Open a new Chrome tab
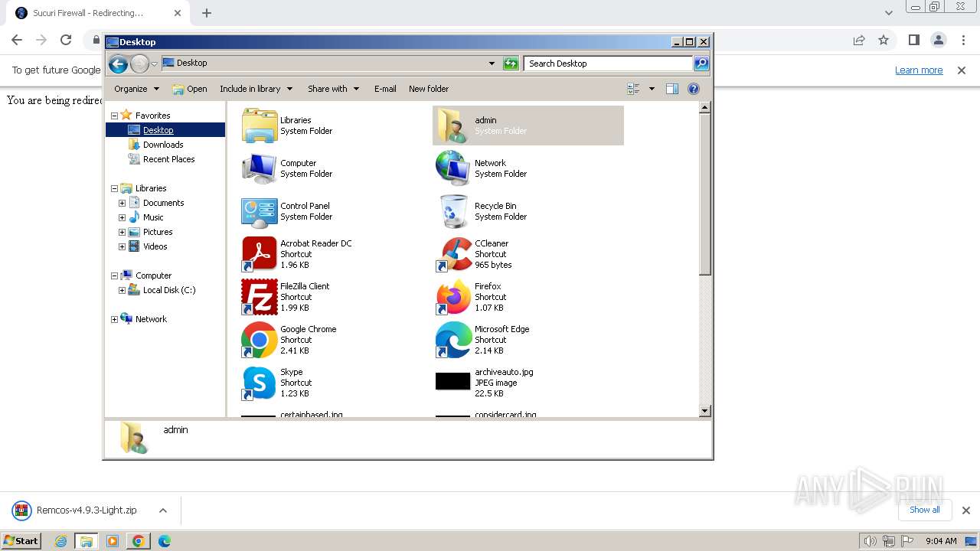This screenshot has width=980, height=551. click(207, 13)
